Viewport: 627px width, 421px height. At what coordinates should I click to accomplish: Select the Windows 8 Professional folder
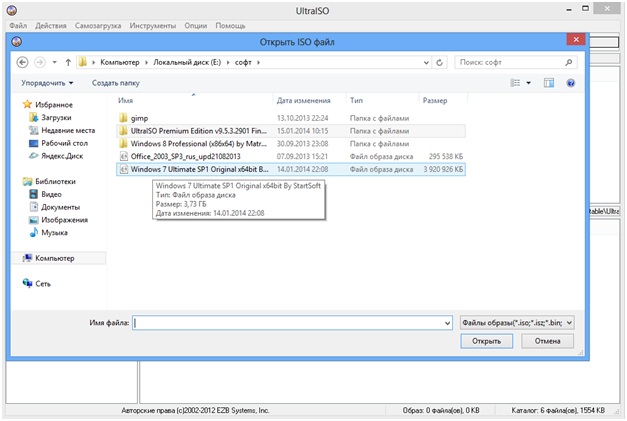click(291, 144)
